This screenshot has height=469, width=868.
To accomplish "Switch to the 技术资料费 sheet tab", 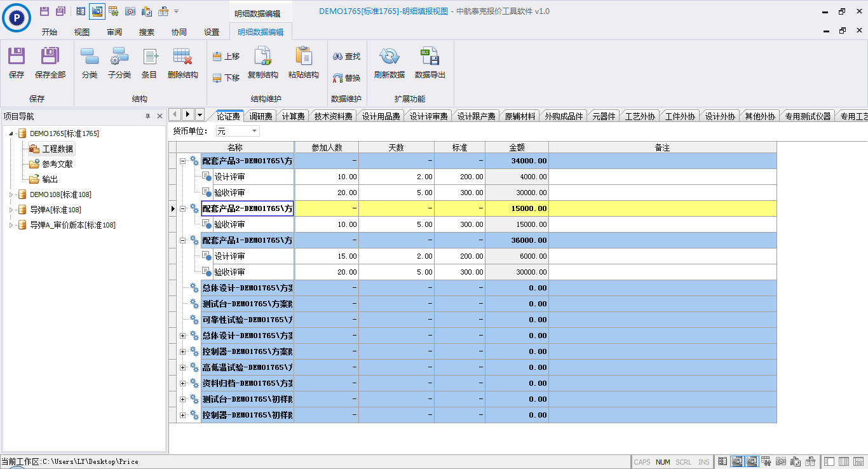I will point(334,116).
